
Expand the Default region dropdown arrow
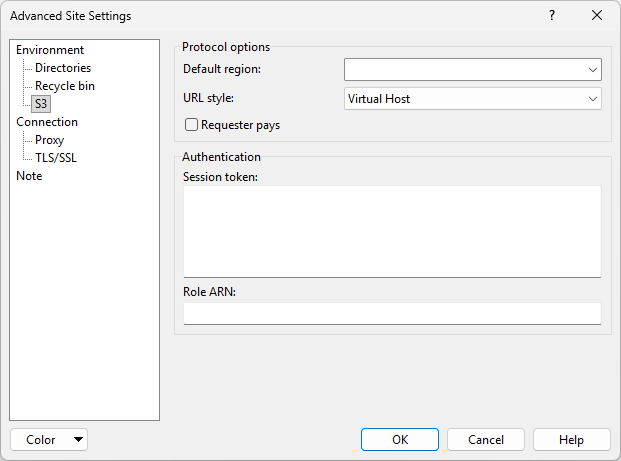click(x=592, y=70)
